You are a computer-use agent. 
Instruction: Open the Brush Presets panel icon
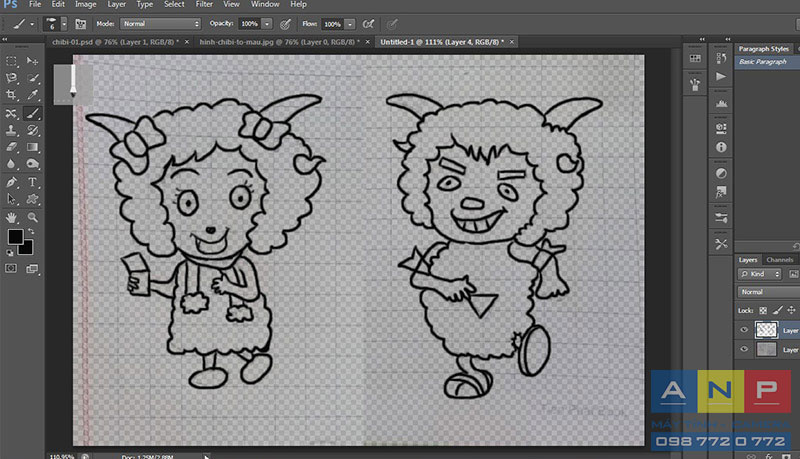coord(721,218)
